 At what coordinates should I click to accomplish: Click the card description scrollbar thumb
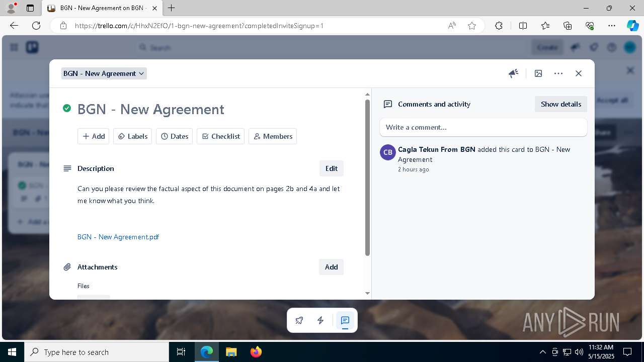pyautogui.click(x=367, y=177)
